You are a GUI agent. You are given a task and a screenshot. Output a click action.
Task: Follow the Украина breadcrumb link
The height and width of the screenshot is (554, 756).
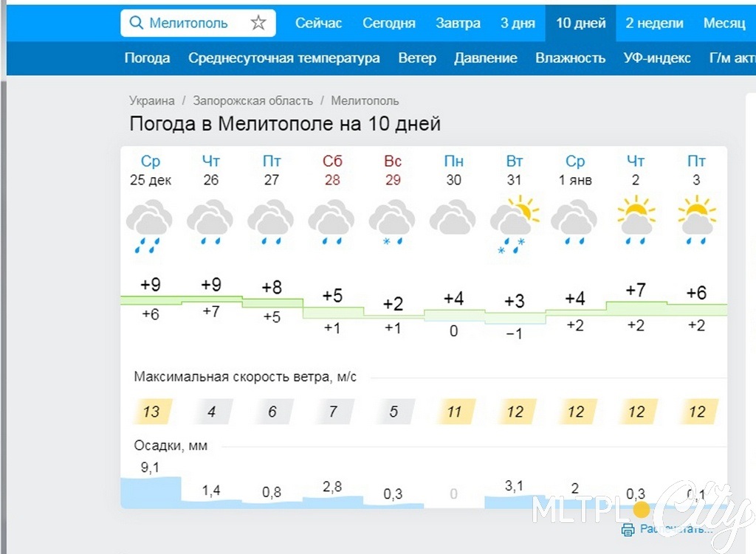click(152, 100)
